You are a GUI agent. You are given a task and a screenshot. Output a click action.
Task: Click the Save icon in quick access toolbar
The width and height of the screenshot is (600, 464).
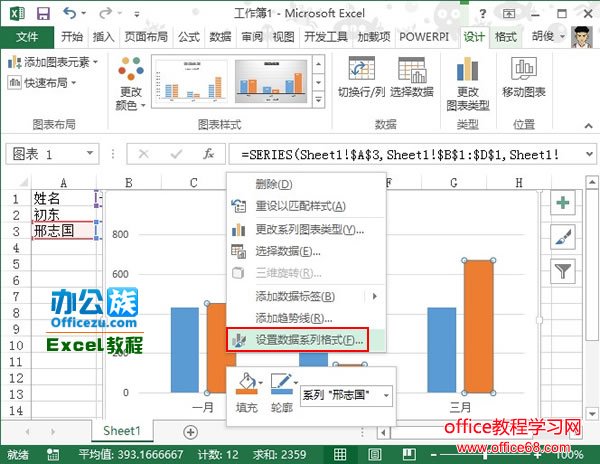pyautogui.click(x=43, y=14)
